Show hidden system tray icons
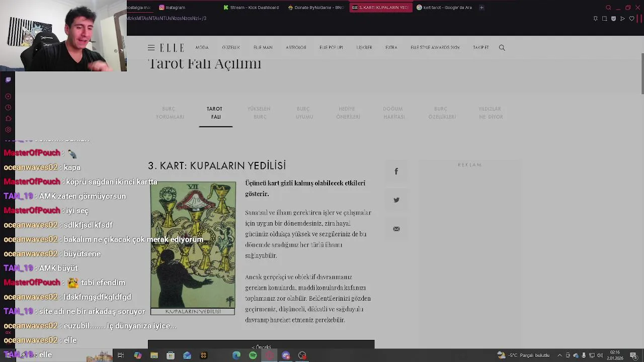 point(559,355)
